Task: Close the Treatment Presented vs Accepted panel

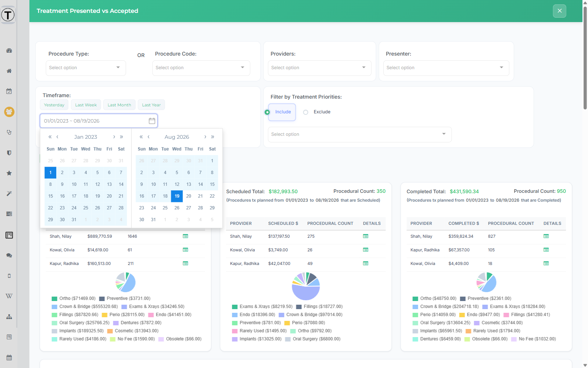Action: (x=559, y=11)
